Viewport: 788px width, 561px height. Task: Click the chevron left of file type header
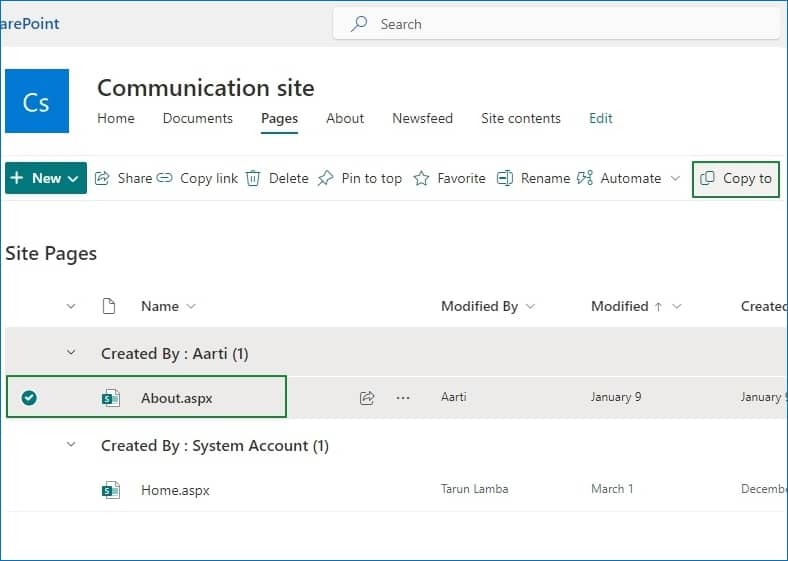[71, 306]
